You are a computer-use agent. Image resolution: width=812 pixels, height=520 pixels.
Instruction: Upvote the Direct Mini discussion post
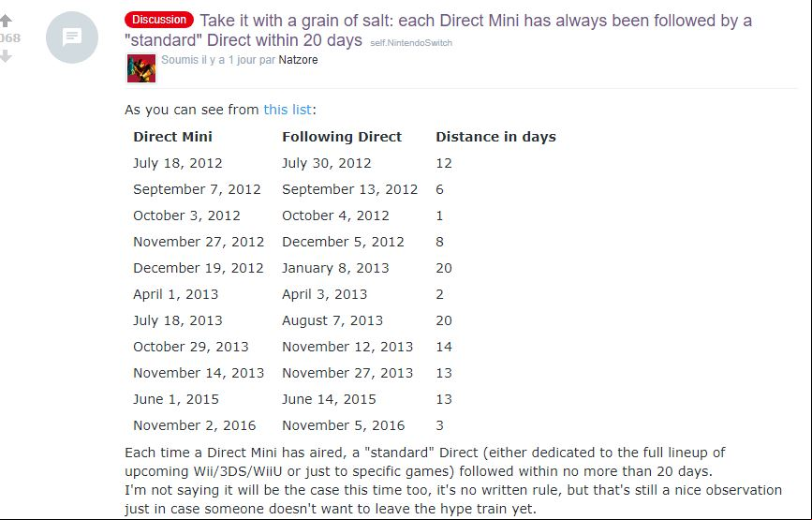[6, 21]
